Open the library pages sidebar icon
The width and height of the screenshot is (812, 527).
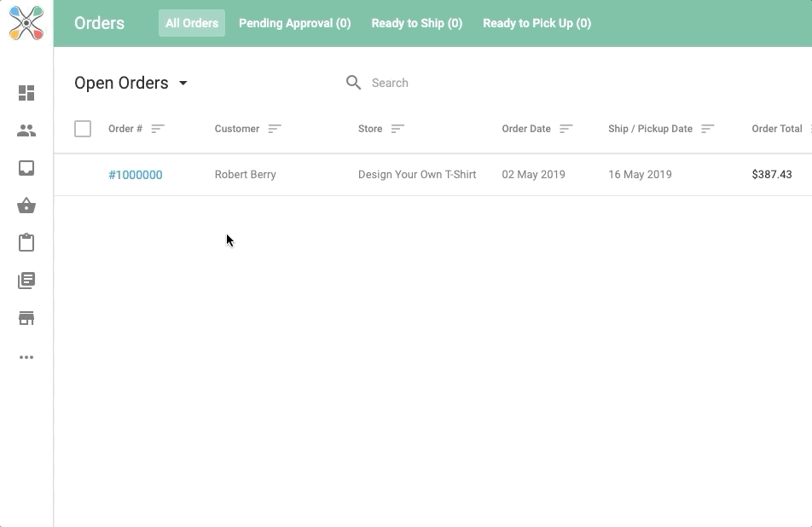click(26, 281)
